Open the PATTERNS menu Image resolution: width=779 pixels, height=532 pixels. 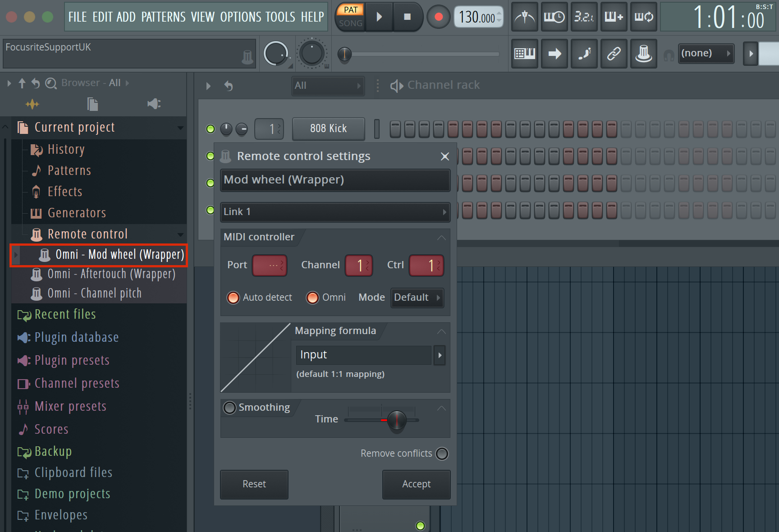163,17
